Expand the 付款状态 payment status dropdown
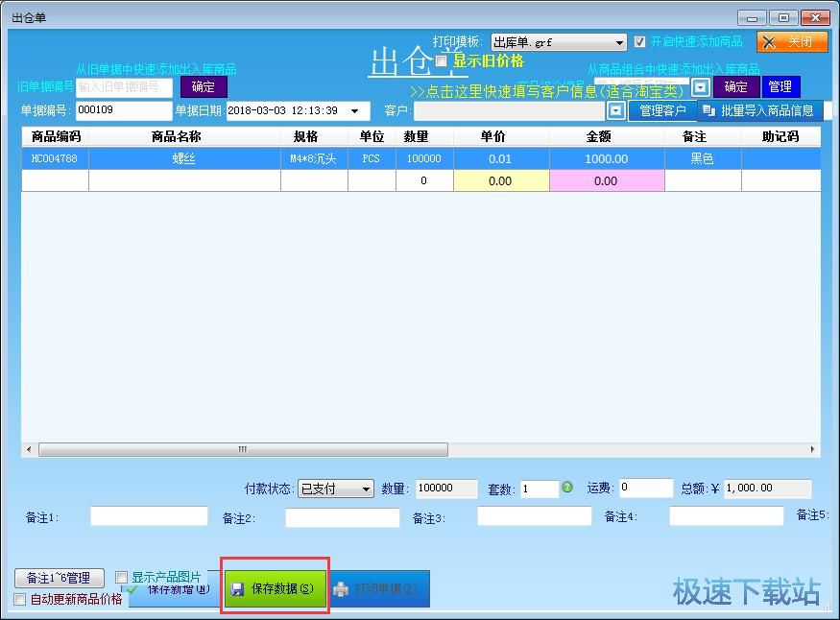 point(366,489)
